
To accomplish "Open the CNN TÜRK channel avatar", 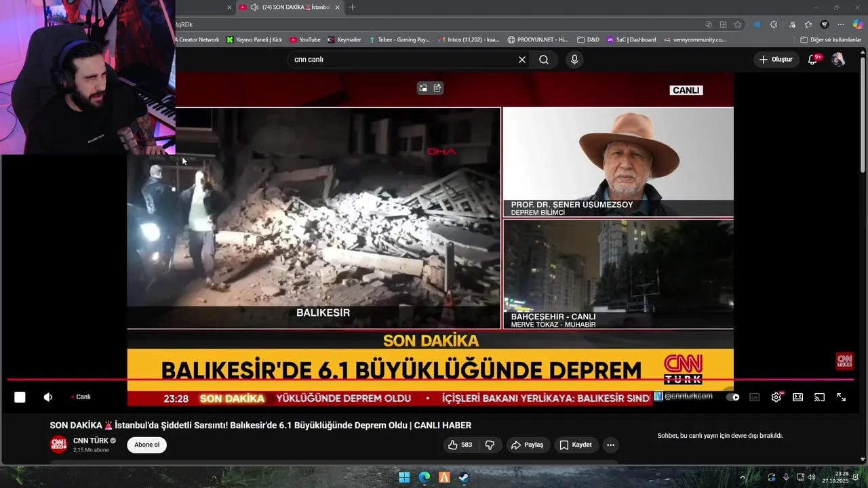I will pyautogui.click(x=59, y=445).
